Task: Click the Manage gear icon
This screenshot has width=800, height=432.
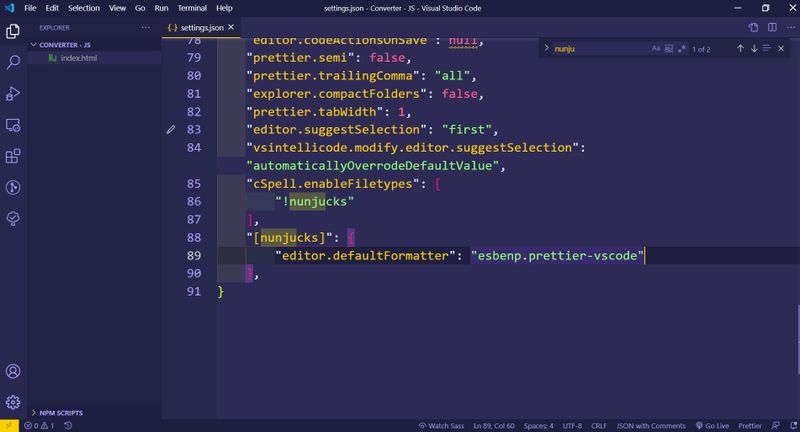Action: click(14, 402)
